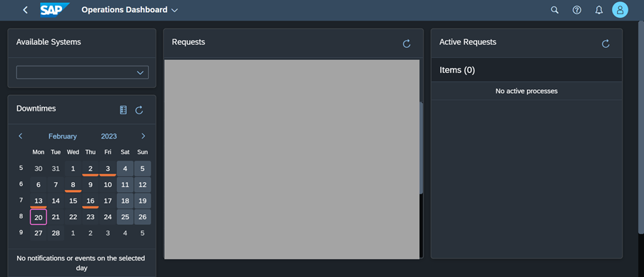Select February 8 in the calendar
The height and width of the screenshot is (277, 644).
point(73,184)
